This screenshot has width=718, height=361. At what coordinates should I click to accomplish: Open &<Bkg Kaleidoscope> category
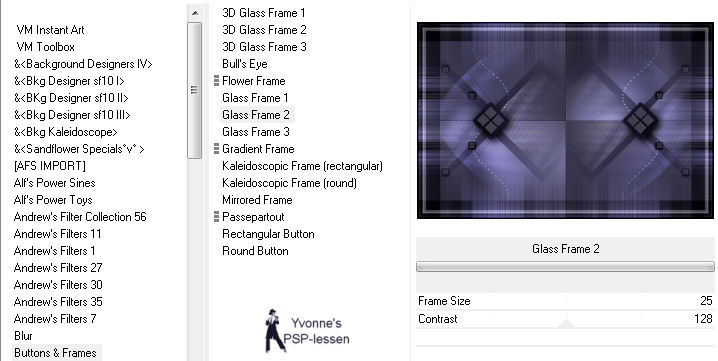pos(65,132)
